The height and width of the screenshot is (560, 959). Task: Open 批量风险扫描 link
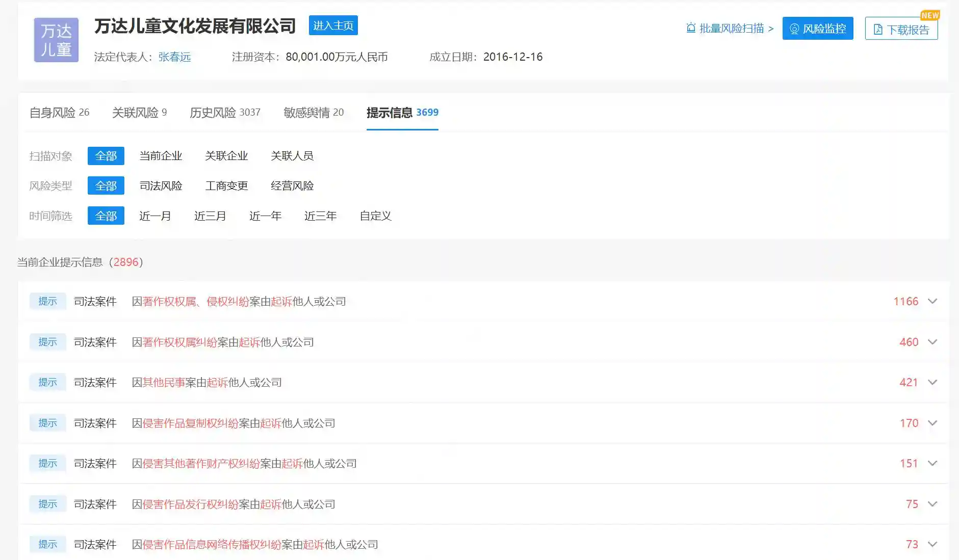(730, 29)
